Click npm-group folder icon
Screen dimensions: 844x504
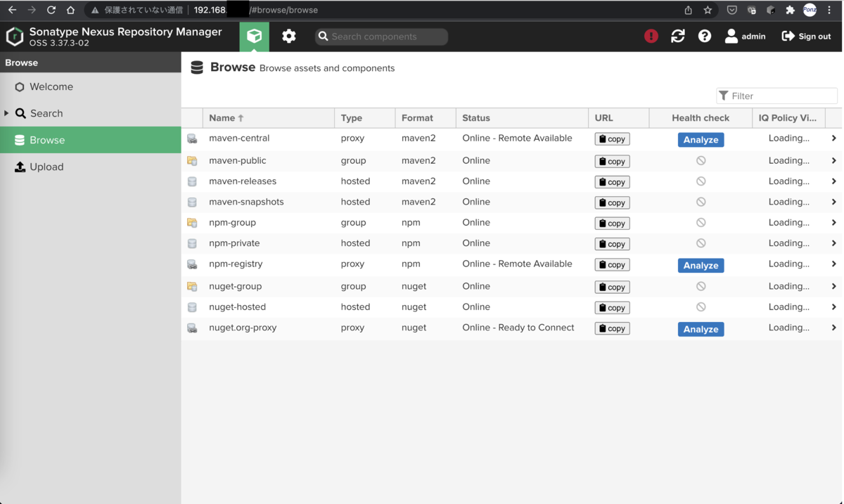pyautogui.click(x=192, y=223)
